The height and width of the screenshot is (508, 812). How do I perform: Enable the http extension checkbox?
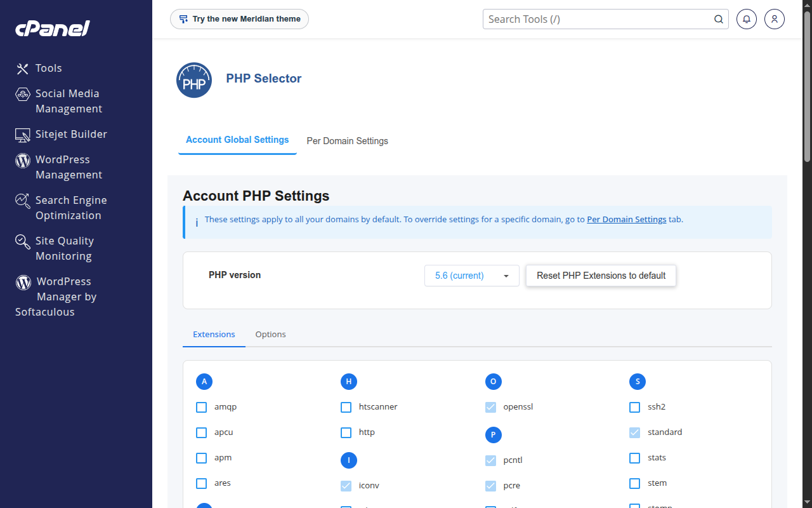pyautogui.click(x=346, y=432)
